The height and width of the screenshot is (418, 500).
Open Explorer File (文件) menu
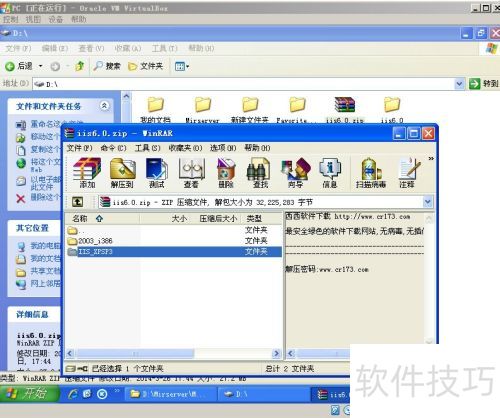(18, 48)
